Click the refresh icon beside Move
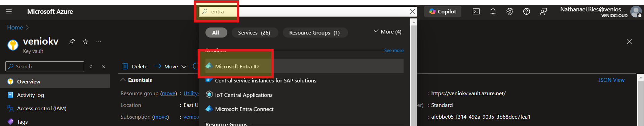This screenshot has height=126, width=644. [196, 66]
